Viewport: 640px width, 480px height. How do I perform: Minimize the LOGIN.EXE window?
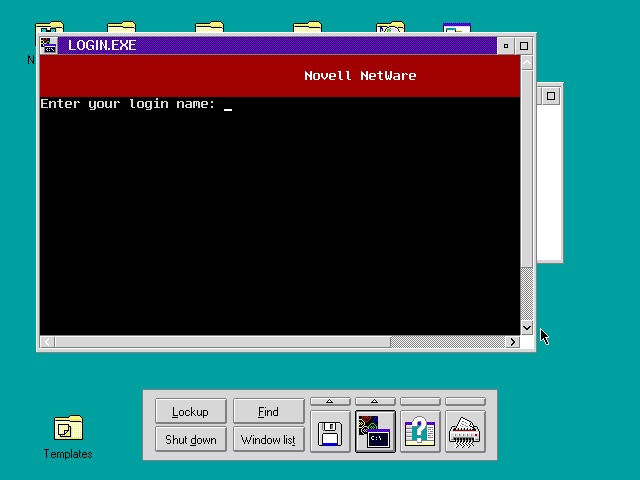(506, 46)
